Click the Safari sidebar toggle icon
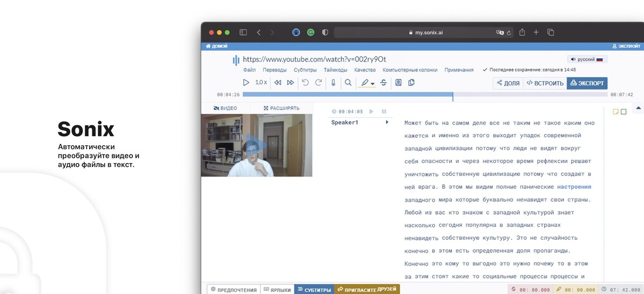Viewport: 644px width, 294px height. pyautogui.click(x=243, y=32)
